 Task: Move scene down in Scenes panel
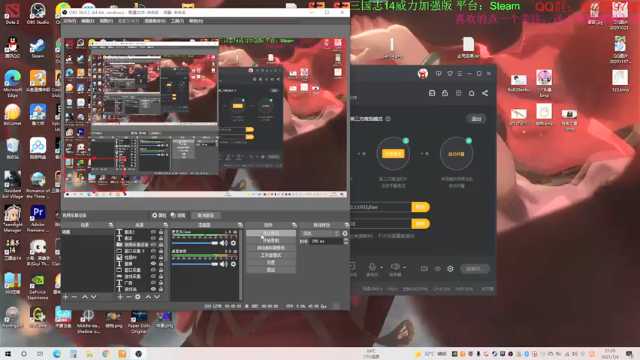tap(93, 297)
